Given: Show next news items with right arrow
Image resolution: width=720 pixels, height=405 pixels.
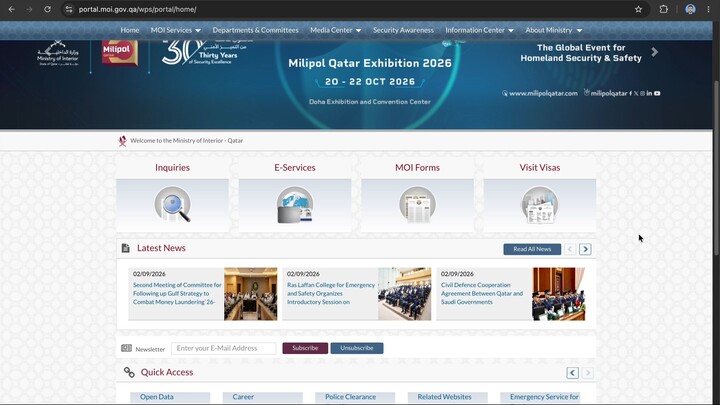Looking at the screenshot, I should click(x=585, y=249).
